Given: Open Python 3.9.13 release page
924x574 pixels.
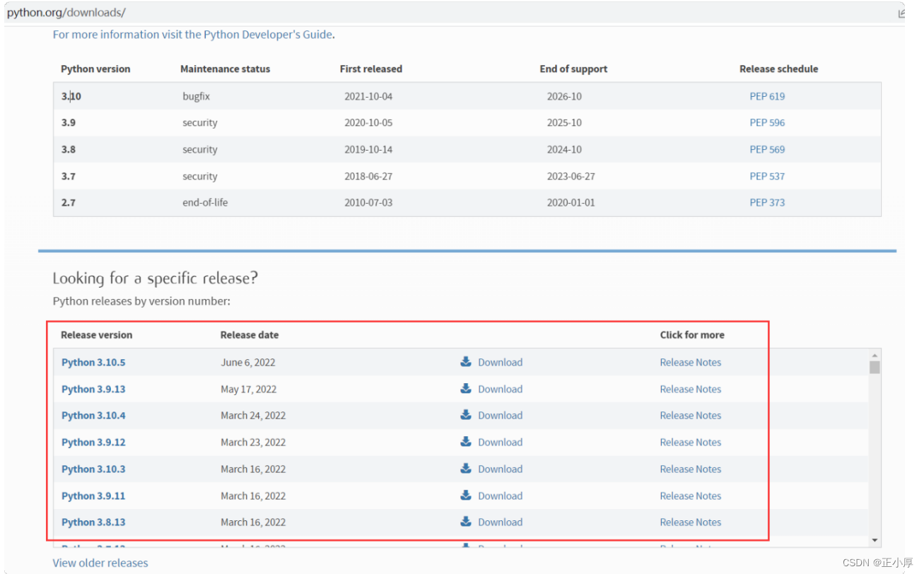Looking at the screenshot, I should pos(93,389).
